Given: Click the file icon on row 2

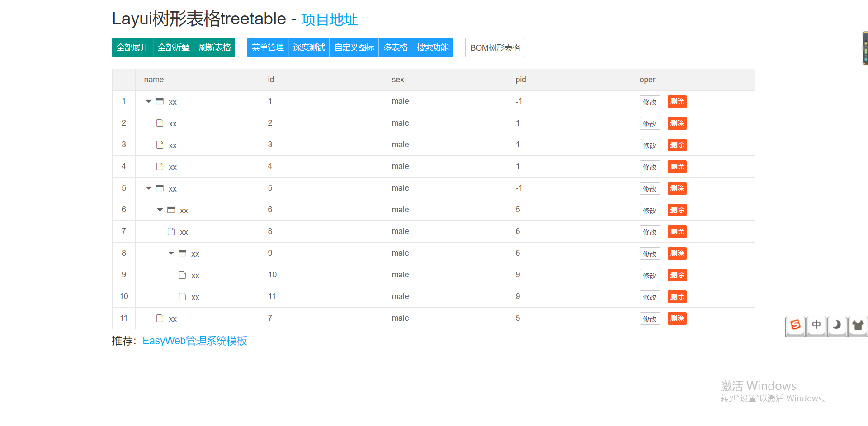Looking at the screenshot, I should (x=159, y=123).
